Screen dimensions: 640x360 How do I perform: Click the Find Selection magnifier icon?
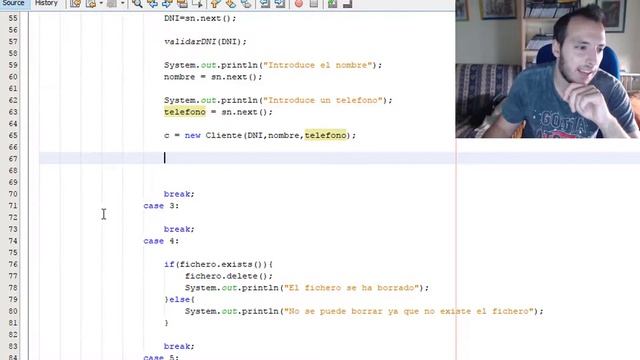(138, 4)
